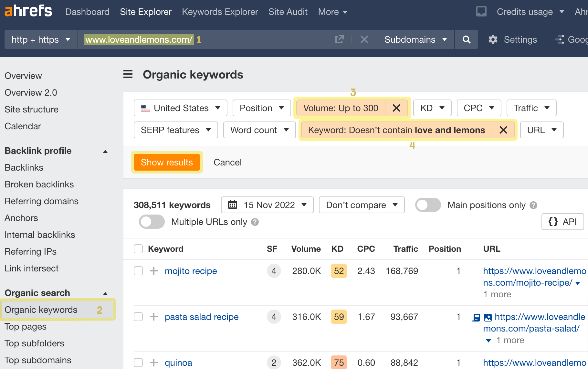Clear the search with the X icon
Viewport: 588px width, 369px height.
[364, 39]
